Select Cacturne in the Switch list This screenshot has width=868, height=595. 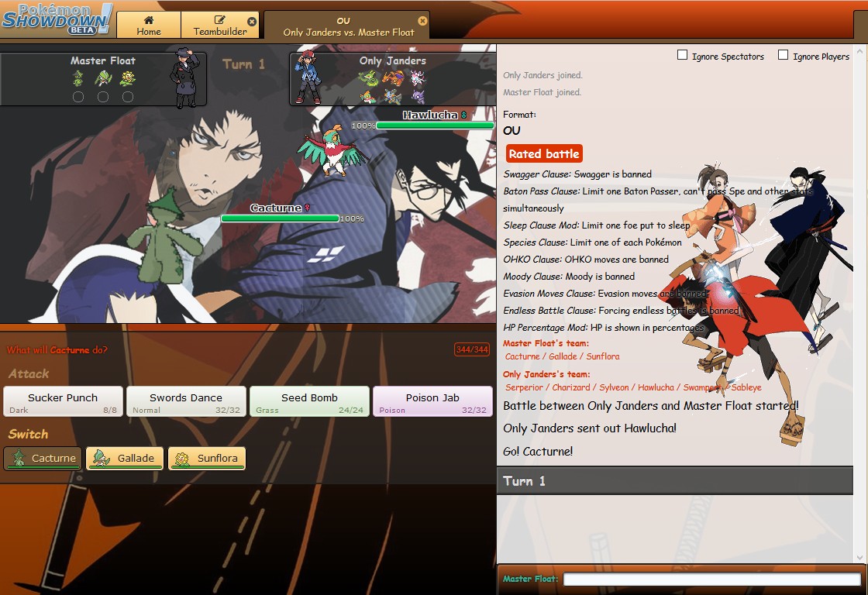tap(43, 459)
